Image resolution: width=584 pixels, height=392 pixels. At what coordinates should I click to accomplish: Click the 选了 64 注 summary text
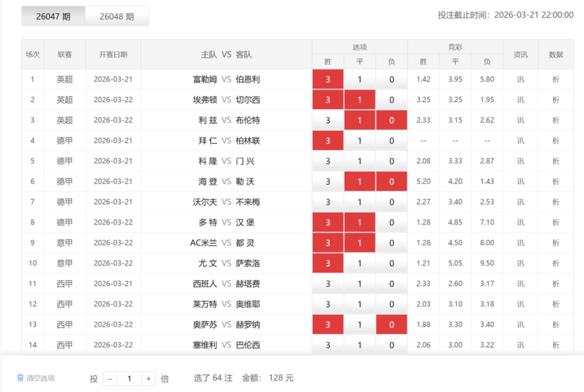tap(213, 378)
